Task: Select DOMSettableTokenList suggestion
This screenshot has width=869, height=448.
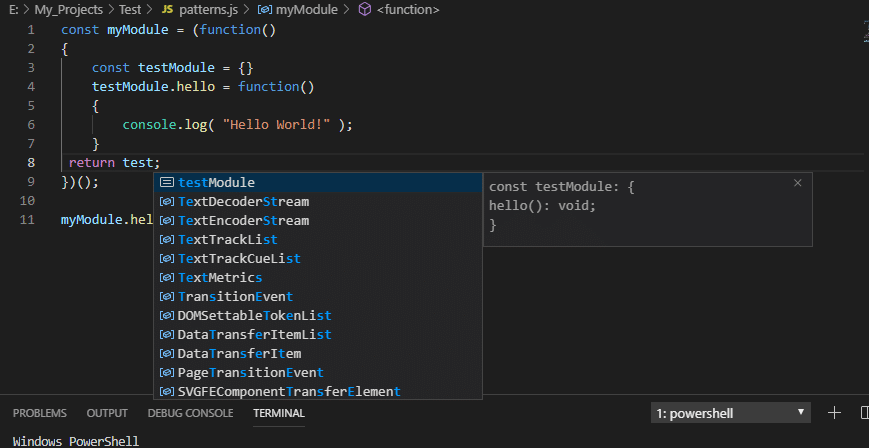Action: pos(318,315)
